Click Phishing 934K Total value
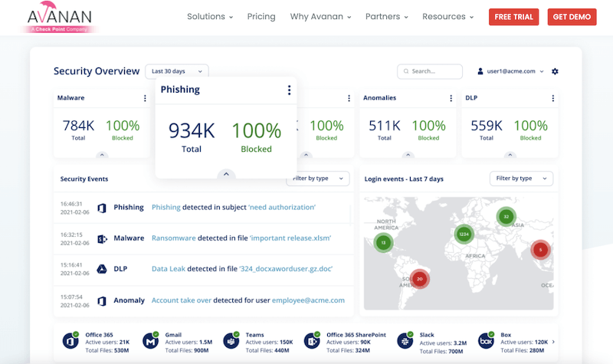Viewport: 613px width, 364px height. point(192,131)
